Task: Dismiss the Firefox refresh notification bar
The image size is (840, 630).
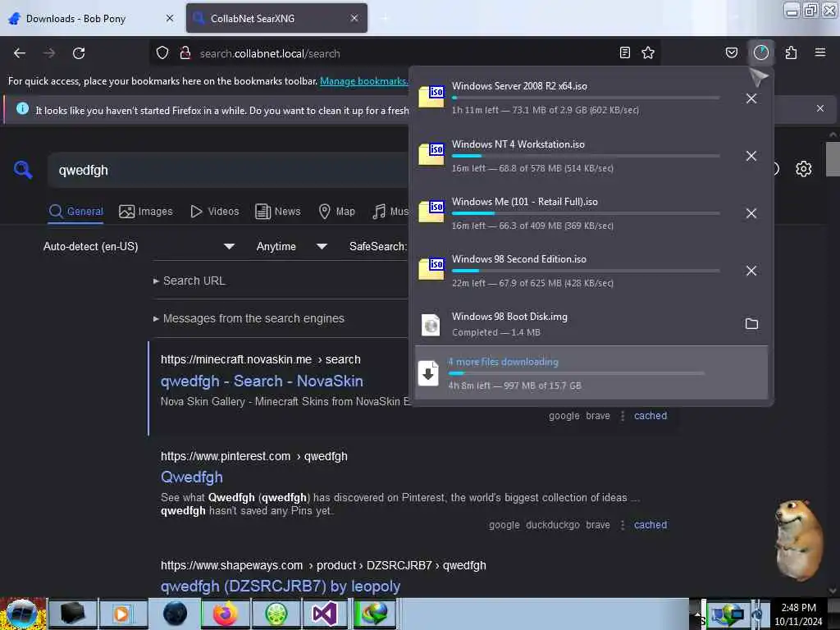Action: pos(820,108)
